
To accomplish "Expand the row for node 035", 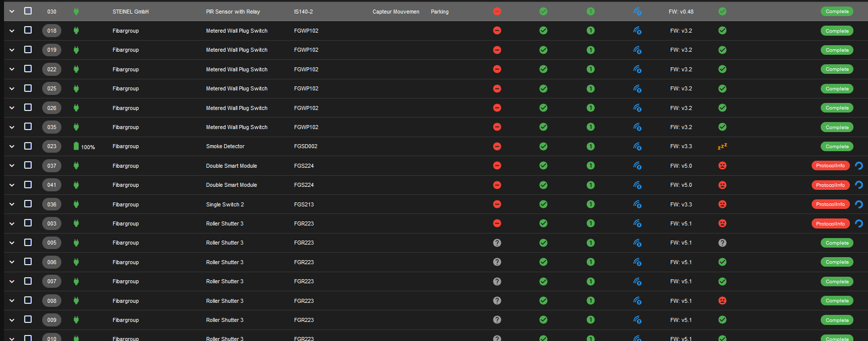I will (x=12, y=127).
